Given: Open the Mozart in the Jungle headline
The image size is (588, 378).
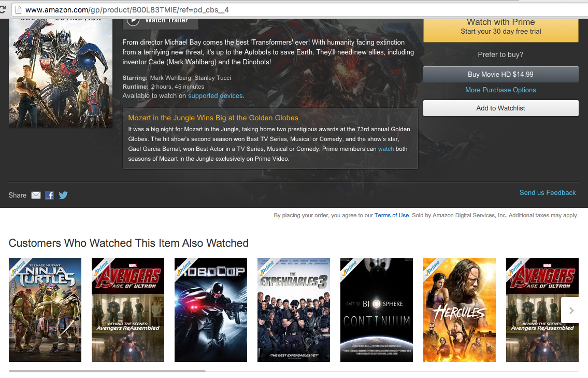Looking at the screenshot, I should [x=213, y=118].
